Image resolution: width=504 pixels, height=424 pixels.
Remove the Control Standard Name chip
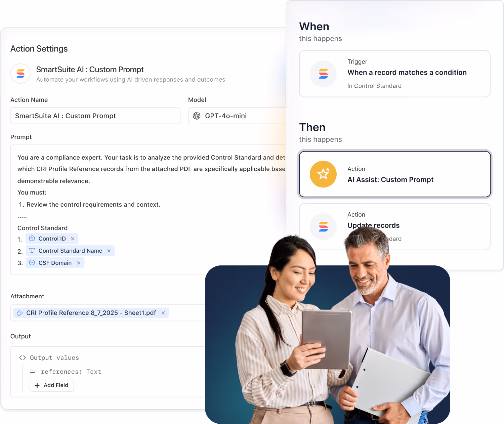point(109,251)
